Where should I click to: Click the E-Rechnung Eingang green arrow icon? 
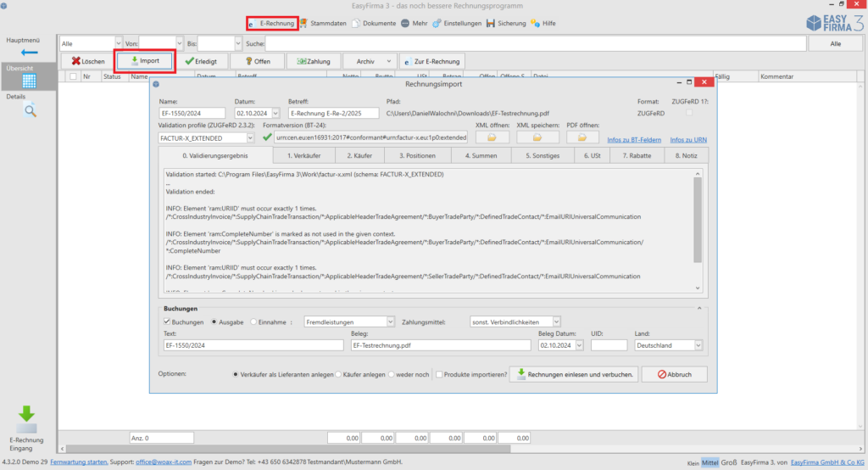point(26,420)
